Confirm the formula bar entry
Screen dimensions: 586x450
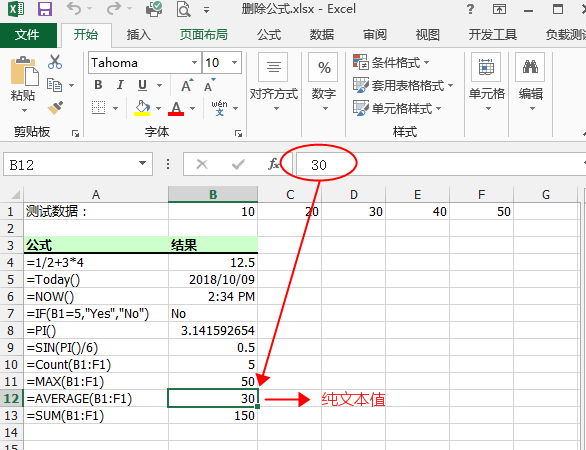[238, 164]
